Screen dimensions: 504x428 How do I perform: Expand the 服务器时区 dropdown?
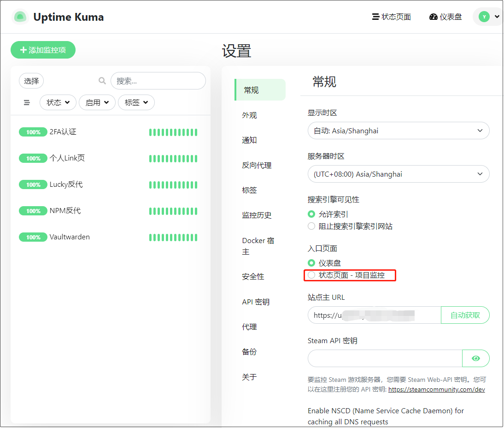(398, 174)
